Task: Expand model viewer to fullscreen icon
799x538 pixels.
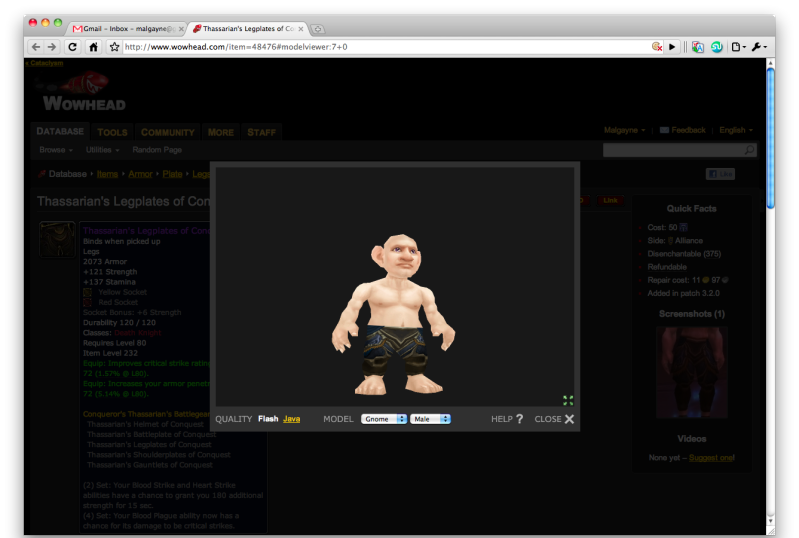Action: 568,400
